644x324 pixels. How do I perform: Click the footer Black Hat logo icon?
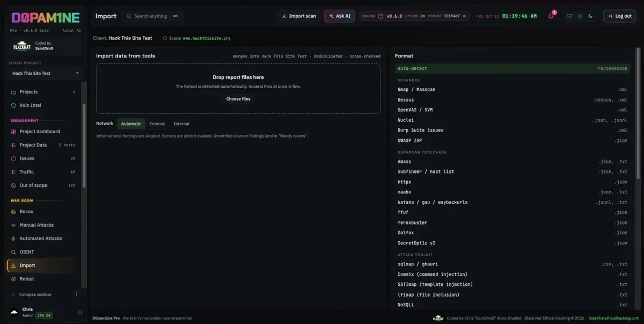point(438,318)
